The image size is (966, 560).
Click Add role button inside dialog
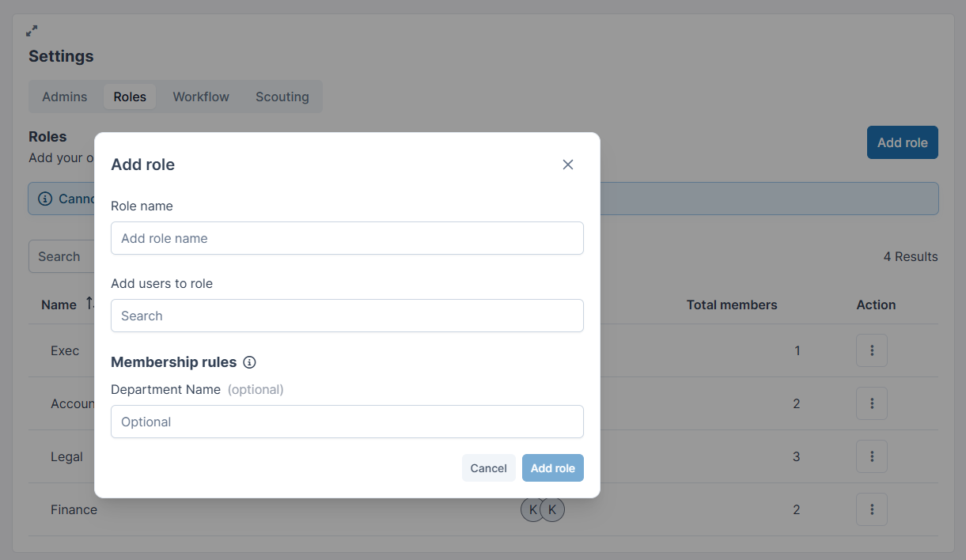553,468
